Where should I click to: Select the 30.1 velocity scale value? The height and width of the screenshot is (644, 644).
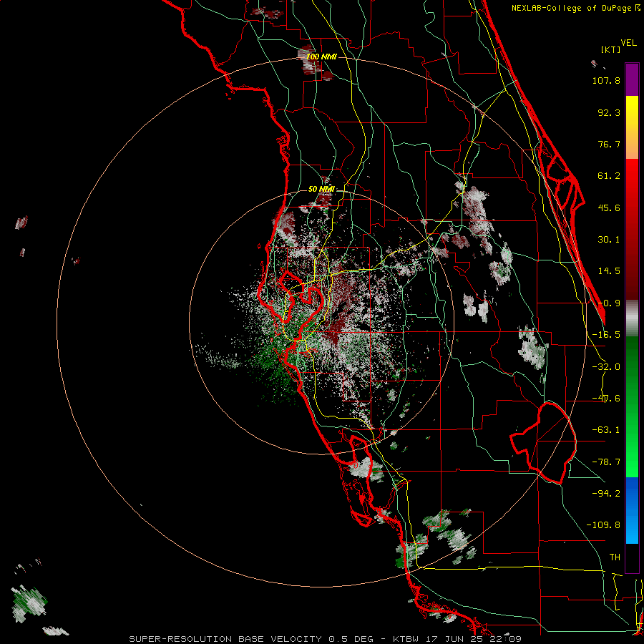[x=609, y=240]
